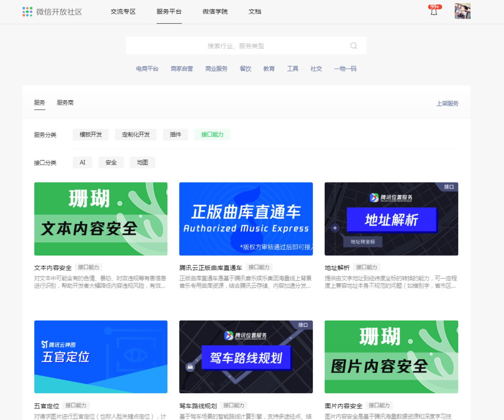Click the 接口能力 tag beside 图片内容安全
The image size is (504, 420).
point(379,405)
